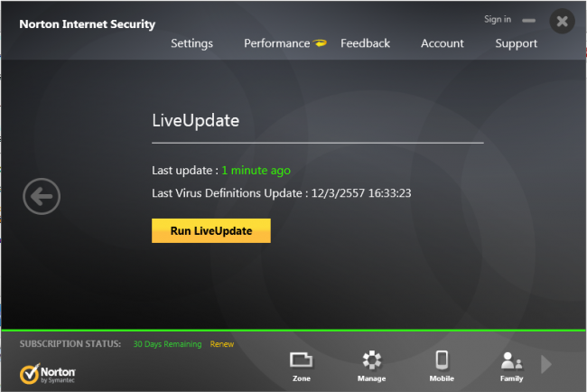Click the virus definitions date 12/3/2557

(x=338, y=193)
